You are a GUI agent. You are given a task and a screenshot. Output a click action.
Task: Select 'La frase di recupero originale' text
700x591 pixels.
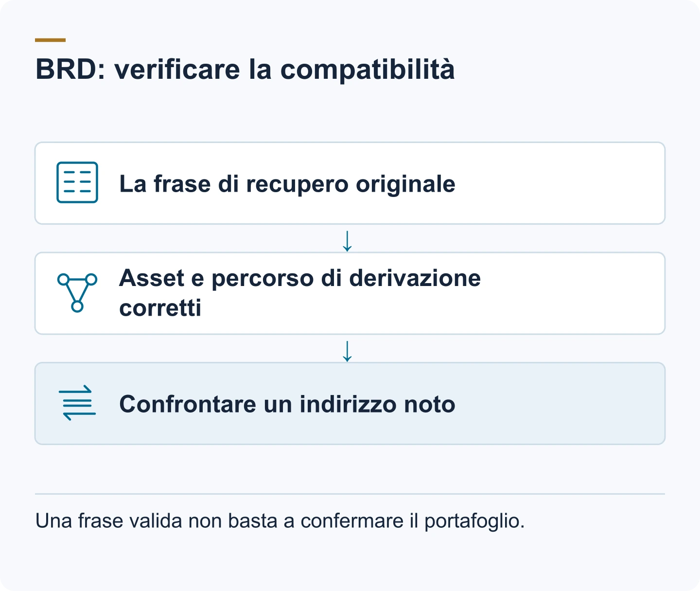[x=287, y=184]
